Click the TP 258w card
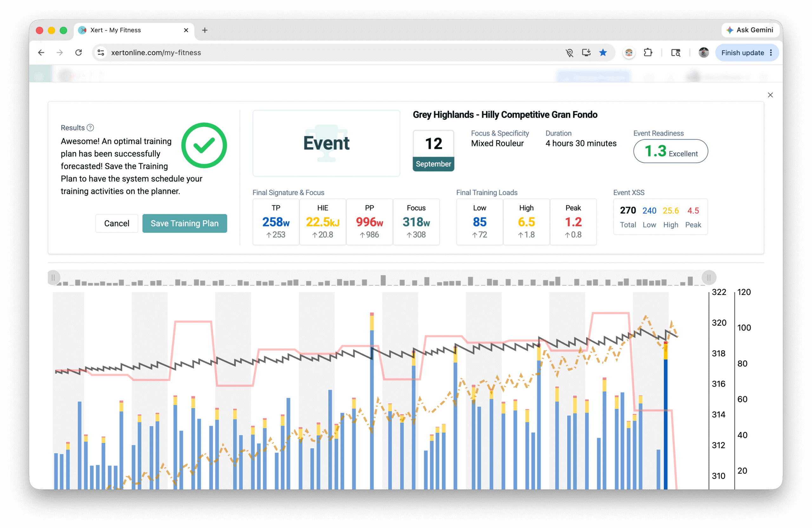Viewport: 812px width, 528px height. 276,222
